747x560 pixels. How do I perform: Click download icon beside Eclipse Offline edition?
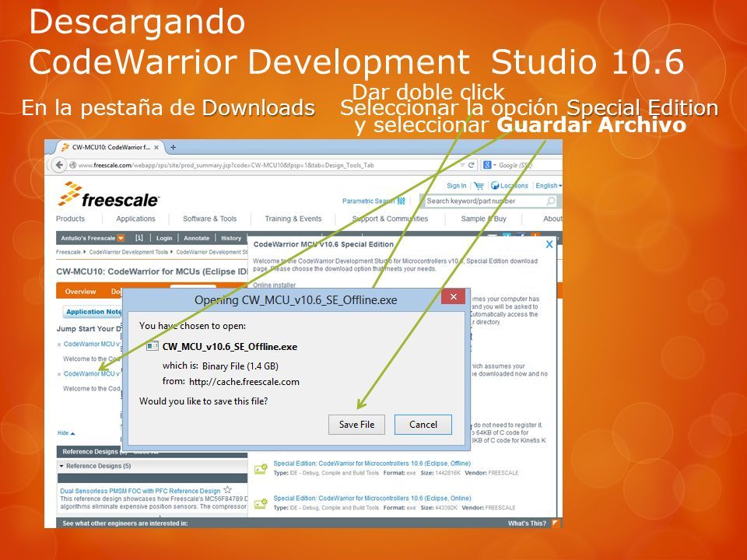(261, 468)
